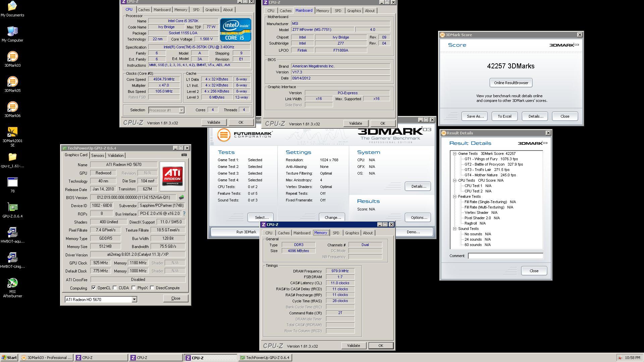Collapse the Feature Tests tree node
The width and height of the screenshot is (644, 362).
(455, 196)
